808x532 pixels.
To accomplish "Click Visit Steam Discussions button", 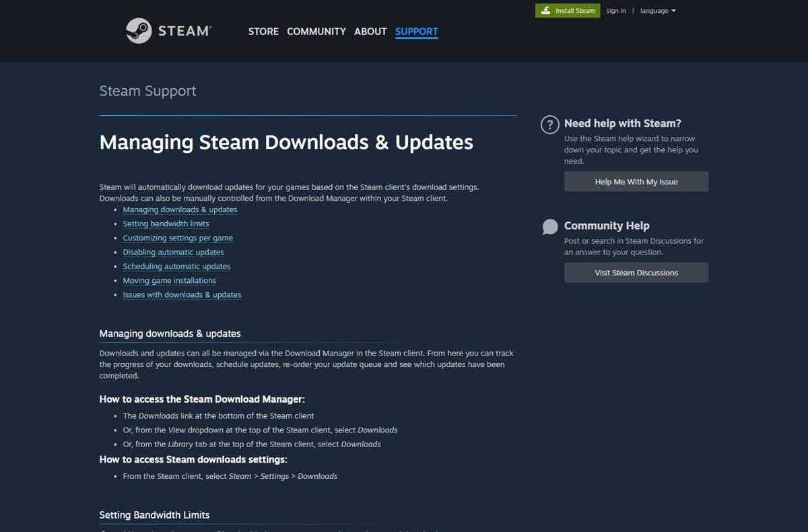I will point(636,273).
